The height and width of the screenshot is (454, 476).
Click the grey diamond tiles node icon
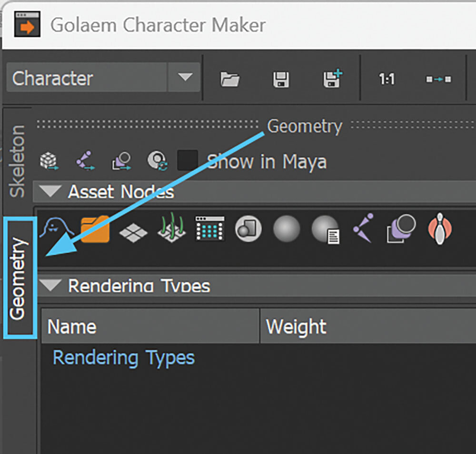[x=133, y=232]
